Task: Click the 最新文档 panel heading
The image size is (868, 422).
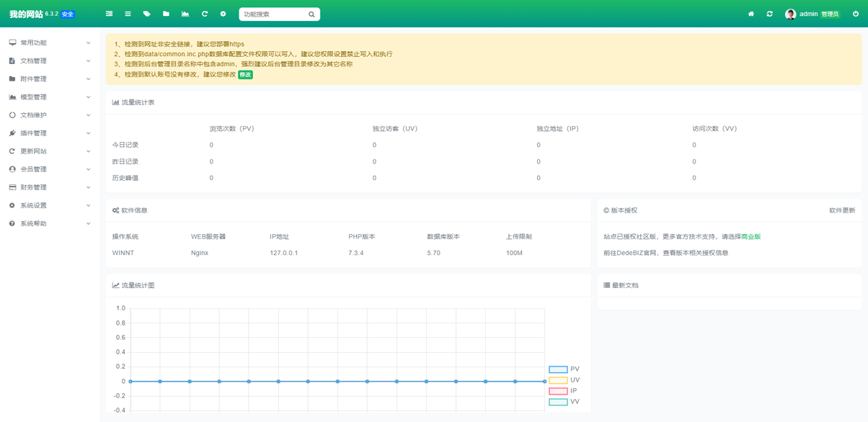Action: (621, 285)
